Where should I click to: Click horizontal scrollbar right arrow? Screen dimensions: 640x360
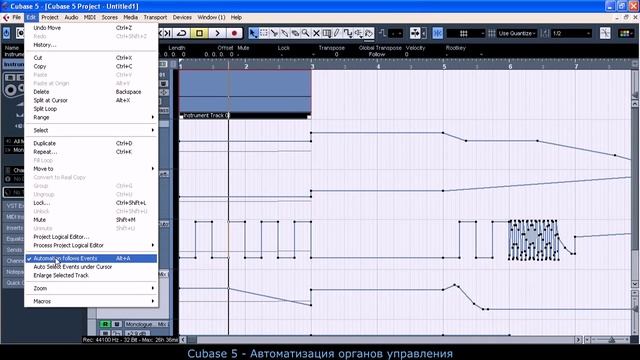578,340
